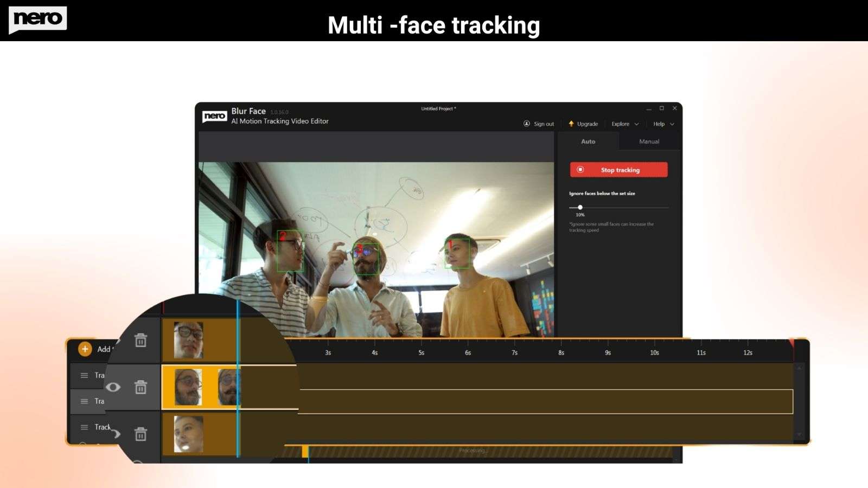Toggle the eye visibility icon on the middle track
Screen dimensions: 868x488
tap(113, 386)
